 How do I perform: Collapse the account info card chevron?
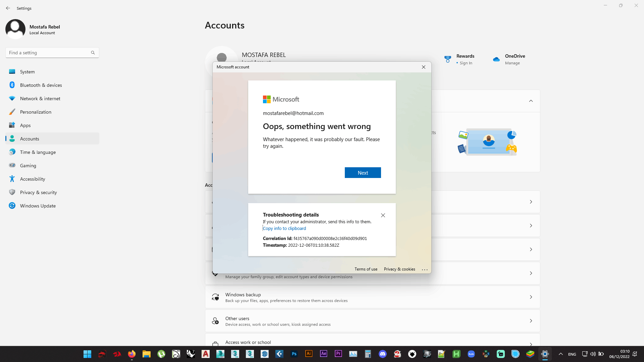pyautogui.click(x=531, y=101)
